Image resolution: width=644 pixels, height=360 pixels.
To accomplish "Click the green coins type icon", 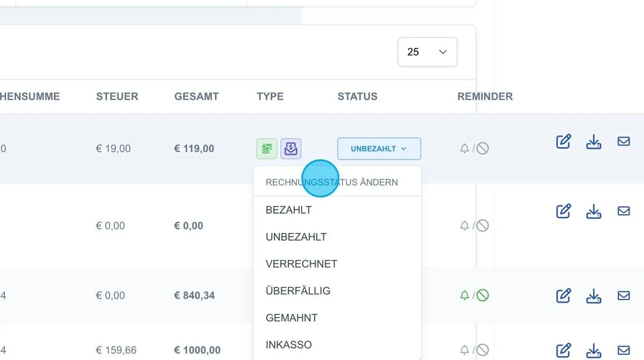I will point(267,148).
